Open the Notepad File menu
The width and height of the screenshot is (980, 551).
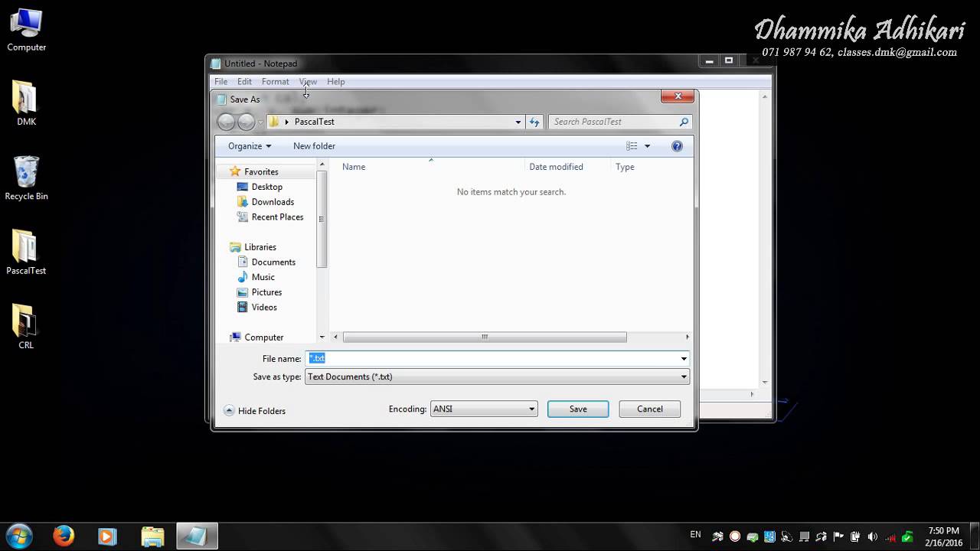click(221, 82)
